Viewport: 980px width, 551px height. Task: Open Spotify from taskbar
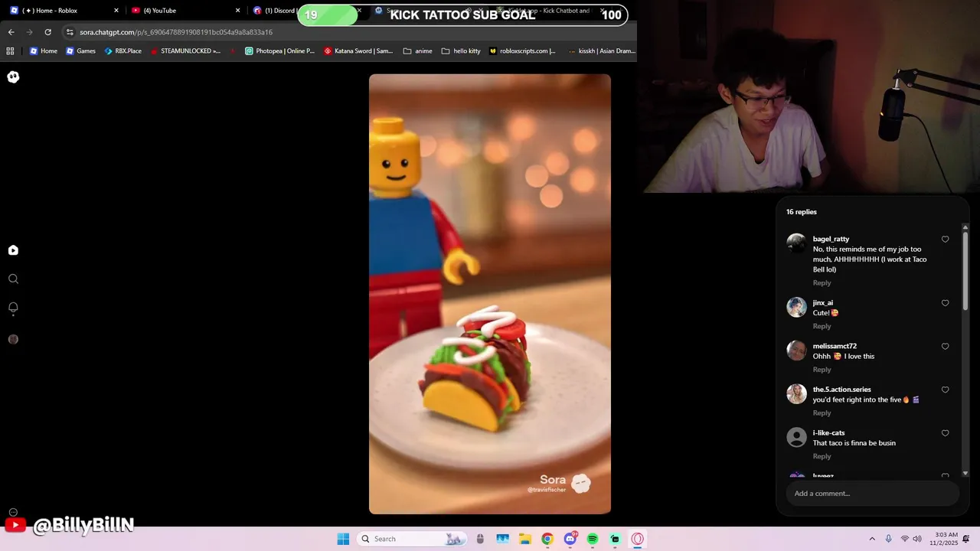[593, 539]
